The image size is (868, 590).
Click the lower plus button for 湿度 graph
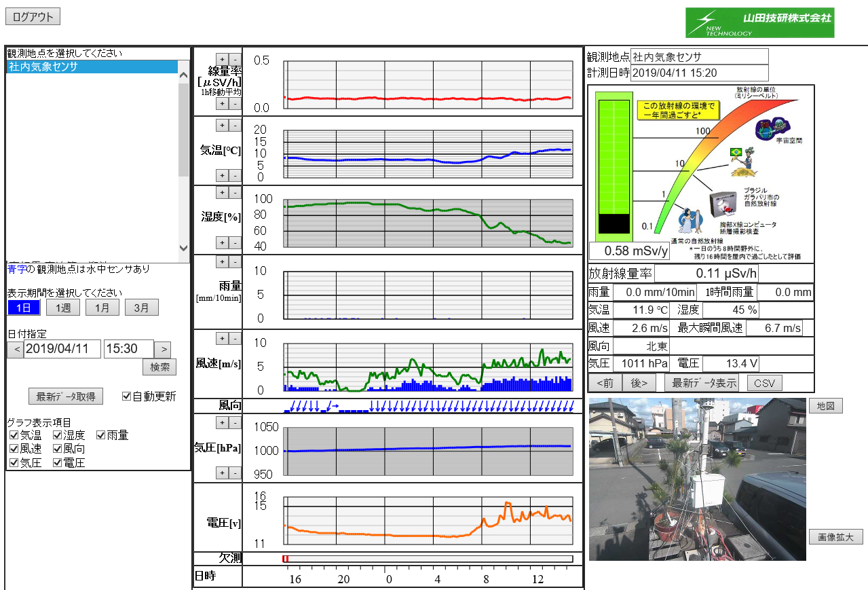coord(222,242)
